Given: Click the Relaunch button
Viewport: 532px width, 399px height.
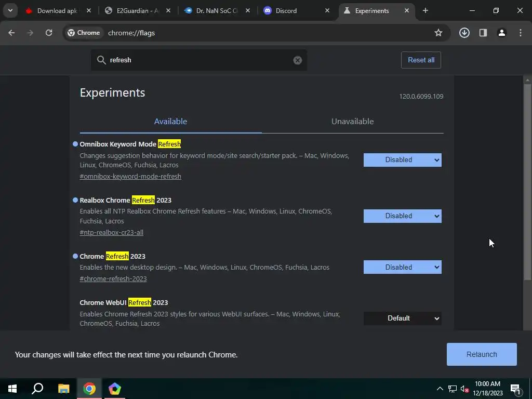Looking at the screenshot, I should click(x=482, y=354).
